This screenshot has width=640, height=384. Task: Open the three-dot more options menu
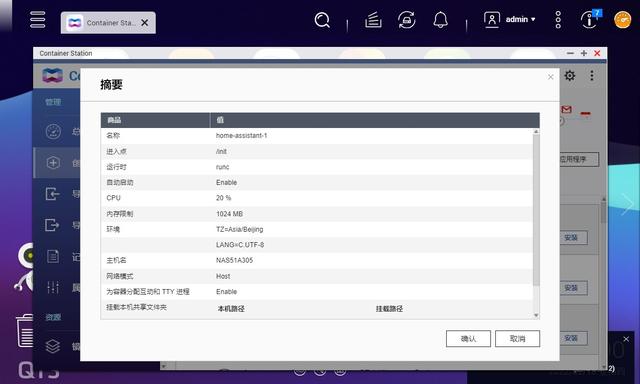[x=558, y=20]
